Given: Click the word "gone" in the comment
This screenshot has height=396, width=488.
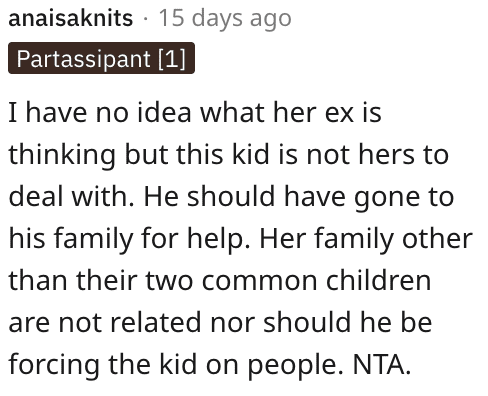Looking at the screenshot, I should point(383,199).
